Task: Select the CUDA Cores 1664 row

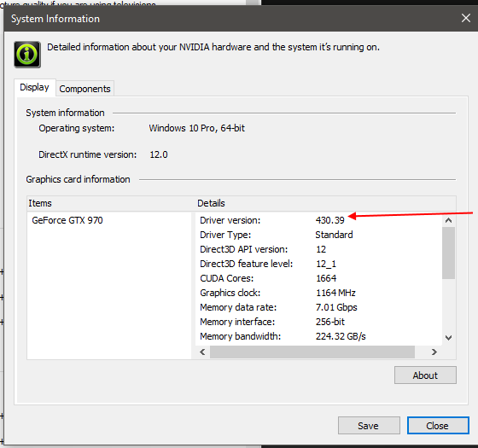Action: click(x=318, y=278)
